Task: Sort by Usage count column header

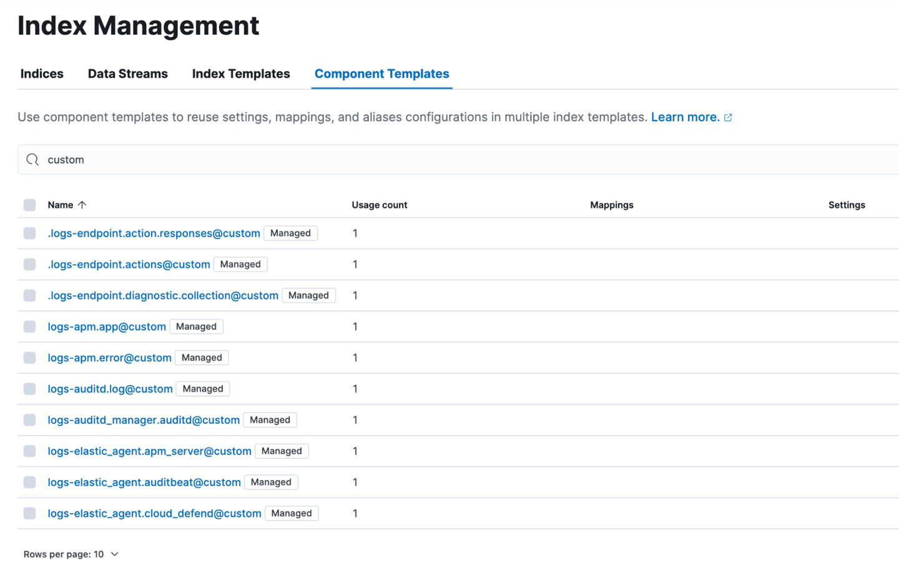Action: click(x=379, y=205)
